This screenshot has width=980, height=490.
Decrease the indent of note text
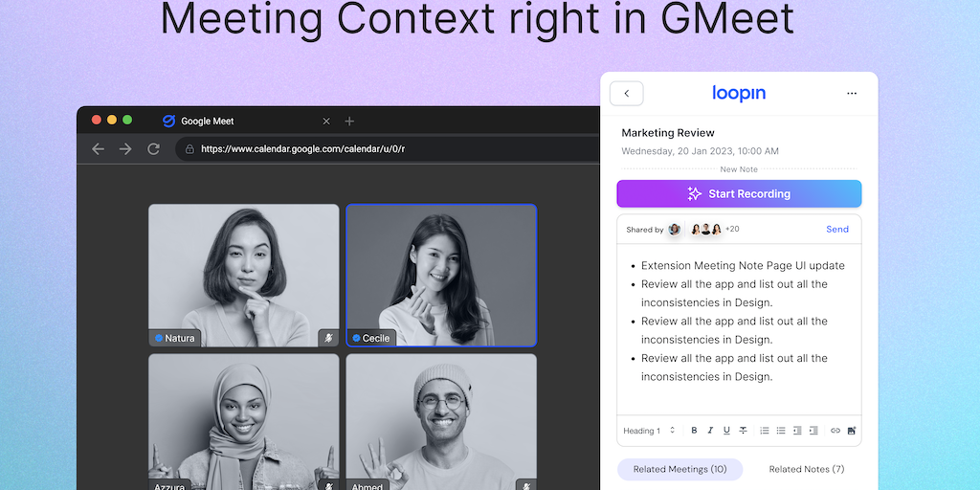797,431
